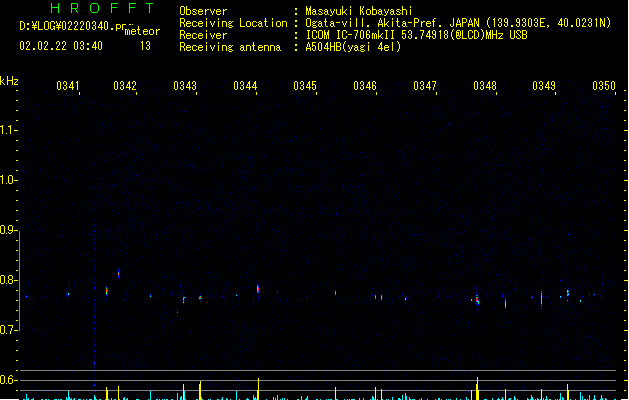Click the 0345 time marker

[x=305, y=86]
